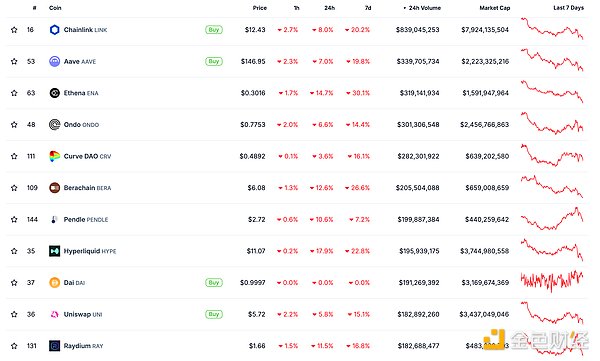The image size is (600, 361).
Task: Click the Aave coin logo icon
Action: 54,61
